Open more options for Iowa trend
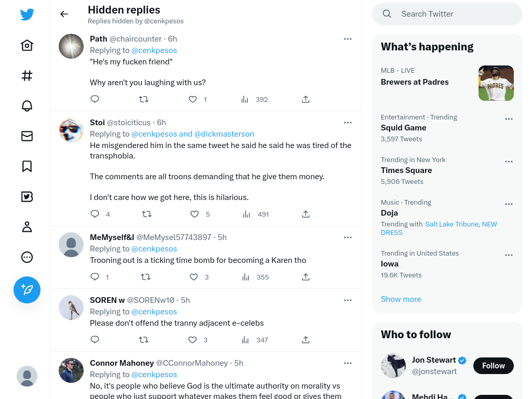This screenshot has height=399, width=532. click(509, 255)
